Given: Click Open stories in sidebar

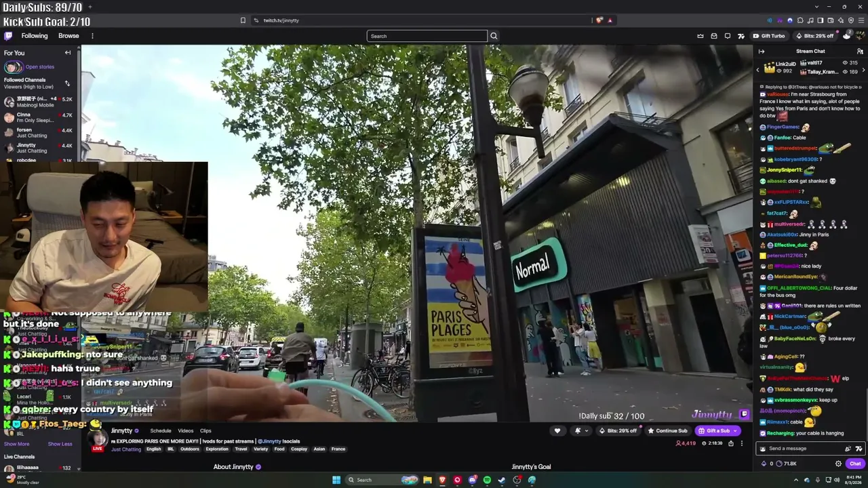Looking at the screenshot, I should (40, 66).
